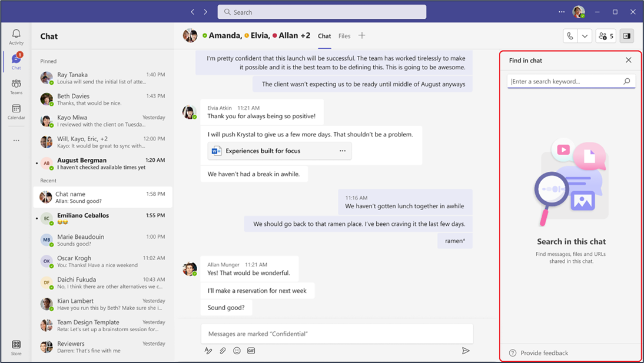Click the message I'll make a reservation for next week
The width and height of the screenshot is (644, 363).
pos(257,291)
